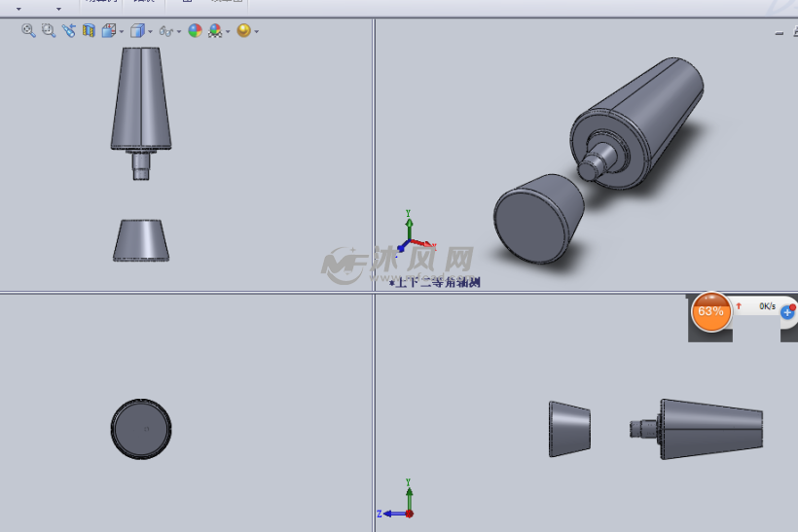Open the Display Style dropdown arrow
Viewport: 798px width, 532px height.
(150, 32)
